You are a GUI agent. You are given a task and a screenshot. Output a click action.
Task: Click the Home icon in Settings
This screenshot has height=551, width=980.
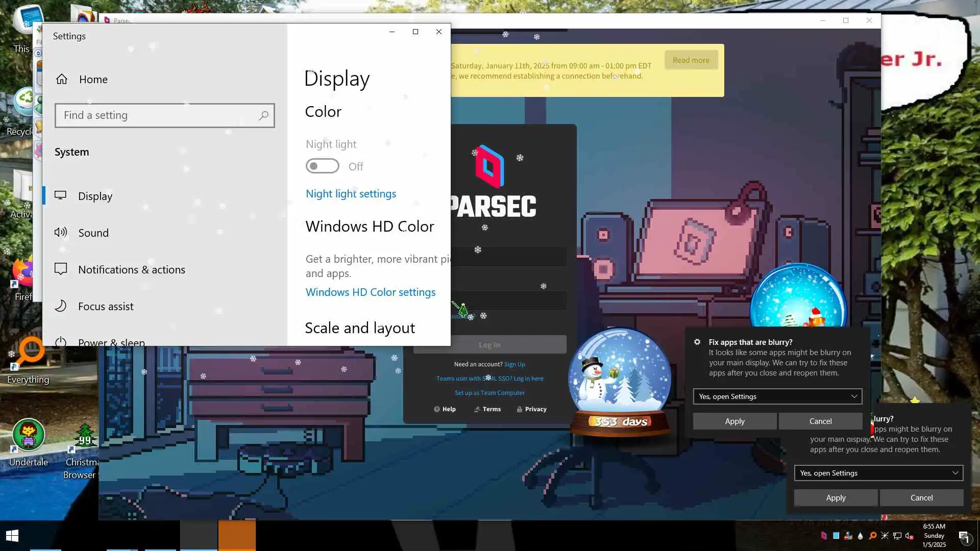tap(62, 79)
